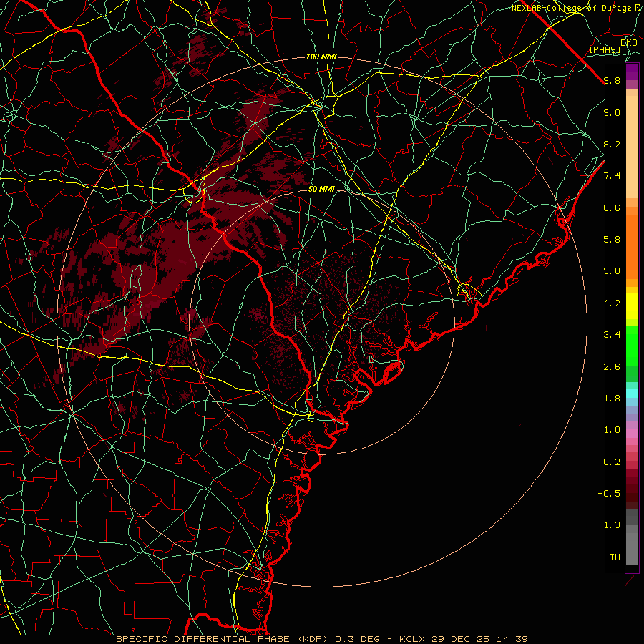Click the "[PHAS]" units label
644x644 pixels.
605,50
